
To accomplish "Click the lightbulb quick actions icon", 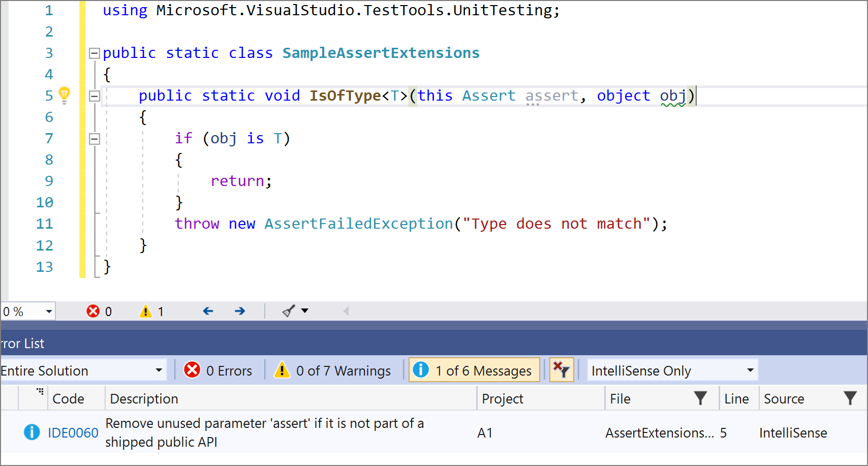I will tap(65, 95).
